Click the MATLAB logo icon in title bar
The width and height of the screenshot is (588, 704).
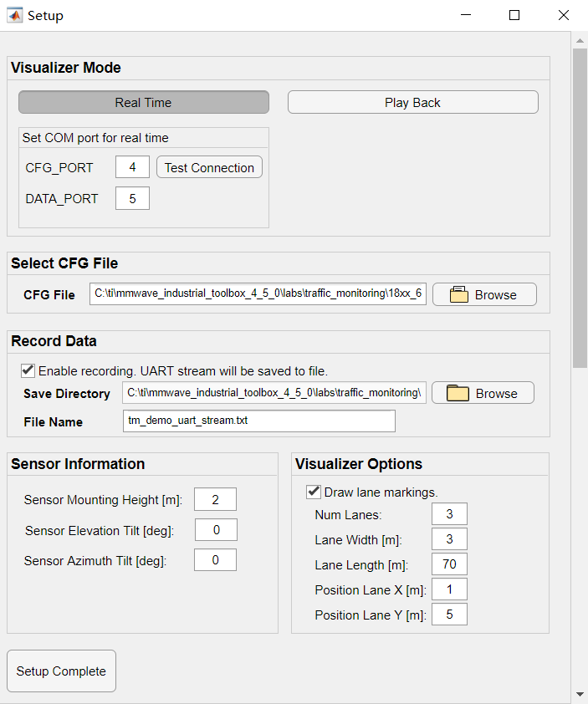click(x=14, y=15)
